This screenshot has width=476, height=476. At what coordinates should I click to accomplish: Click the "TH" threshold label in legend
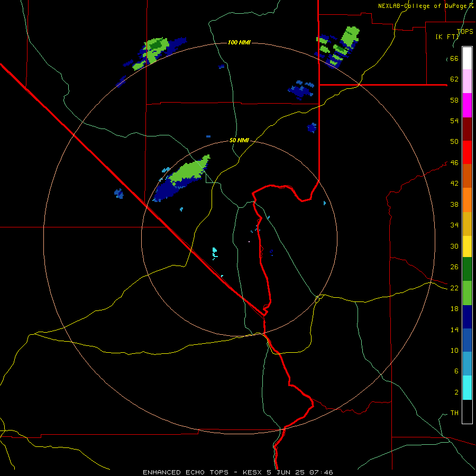tap(454, 413)
